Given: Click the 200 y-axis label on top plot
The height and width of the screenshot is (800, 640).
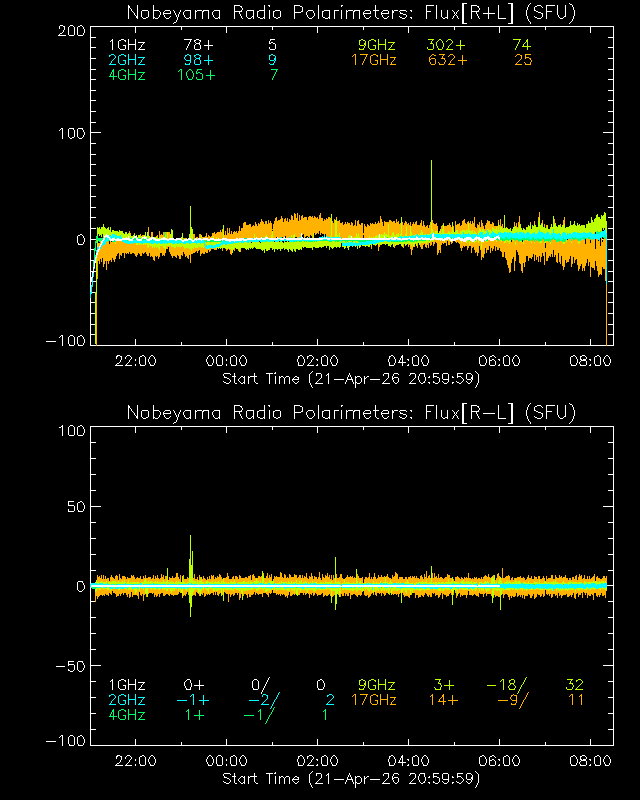Looking at the screenshot, I should click(70, 31).
